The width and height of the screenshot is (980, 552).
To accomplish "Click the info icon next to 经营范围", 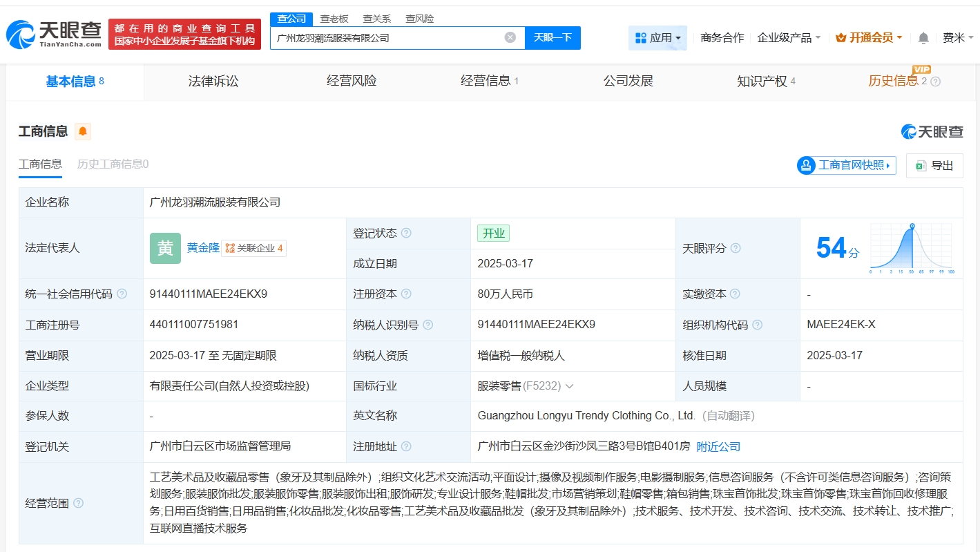I will (x=78, y=504).
